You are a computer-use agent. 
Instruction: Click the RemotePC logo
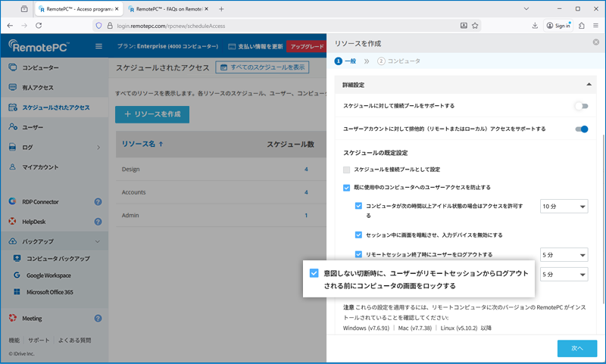[x=39, y=46]
